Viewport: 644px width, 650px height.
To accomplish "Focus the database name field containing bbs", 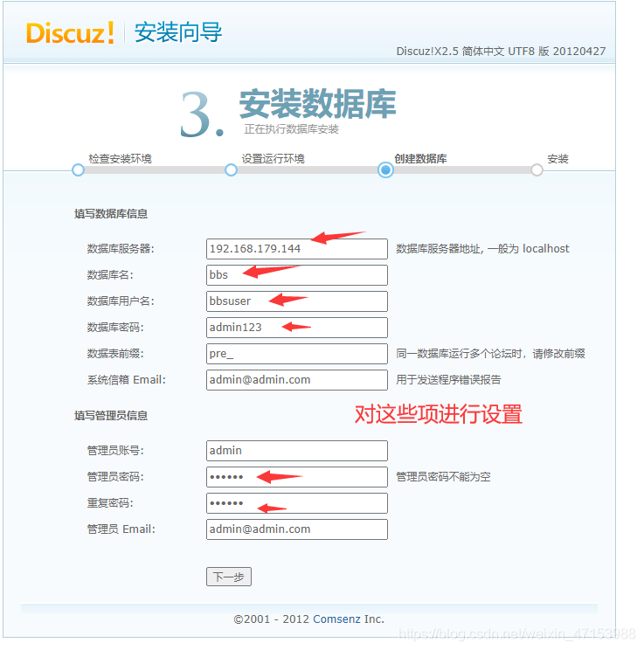I will coord(297,275).
